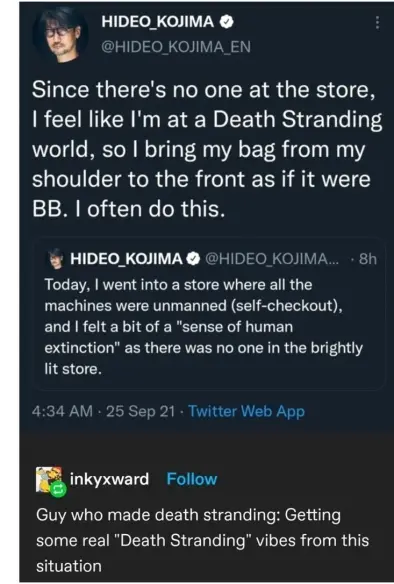Screen dimensions: 394x584
Task: Open the truncated @HIDEO_KOJIMA... handle in quote
Action: click(272, 258)
